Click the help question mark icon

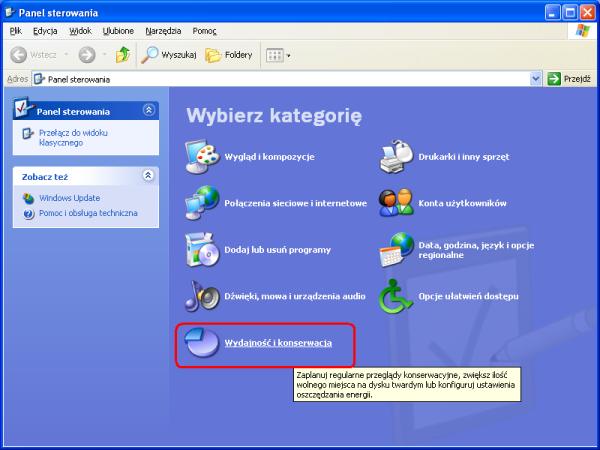28,214
